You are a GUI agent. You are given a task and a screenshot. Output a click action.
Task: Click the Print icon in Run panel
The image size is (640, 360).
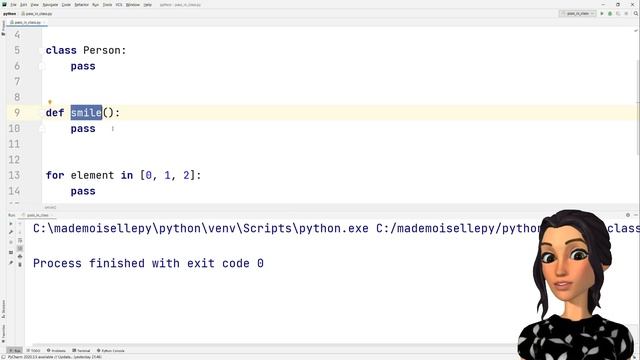[x=20, y=256]
